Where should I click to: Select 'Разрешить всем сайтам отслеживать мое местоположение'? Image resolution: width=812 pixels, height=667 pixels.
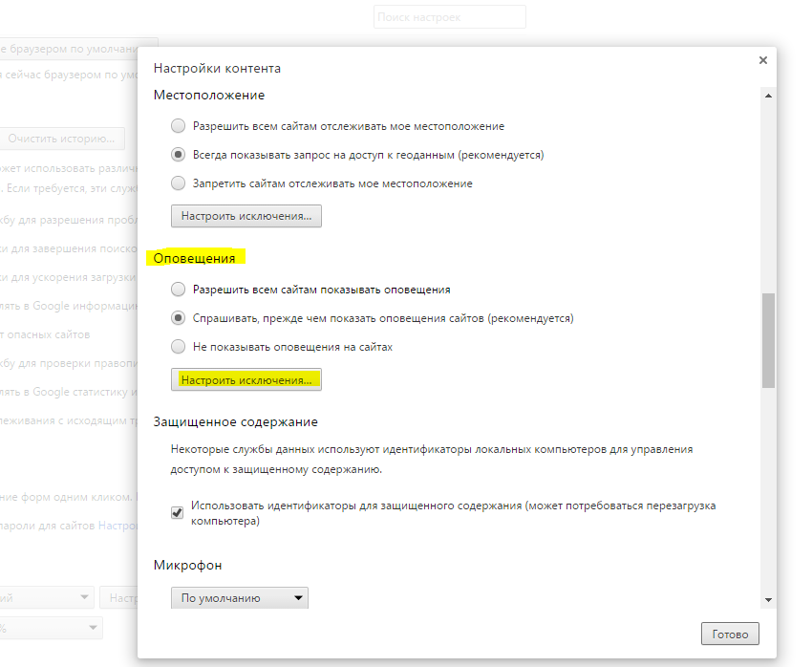coord(178,126)
